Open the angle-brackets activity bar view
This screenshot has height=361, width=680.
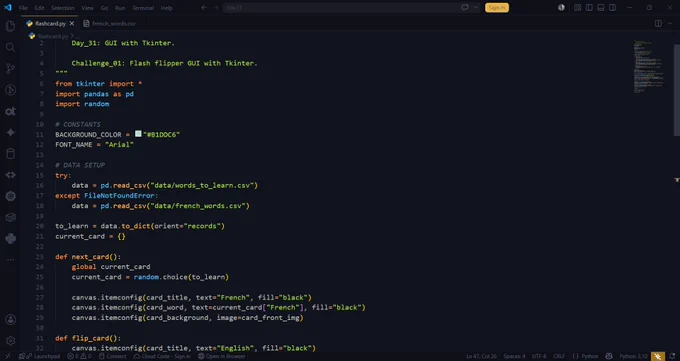pos(10,175)
